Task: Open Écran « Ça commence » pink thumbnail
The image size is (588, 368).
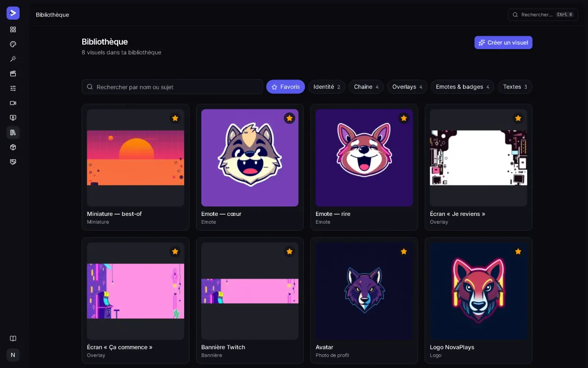Action: click(x=136, y=291)
